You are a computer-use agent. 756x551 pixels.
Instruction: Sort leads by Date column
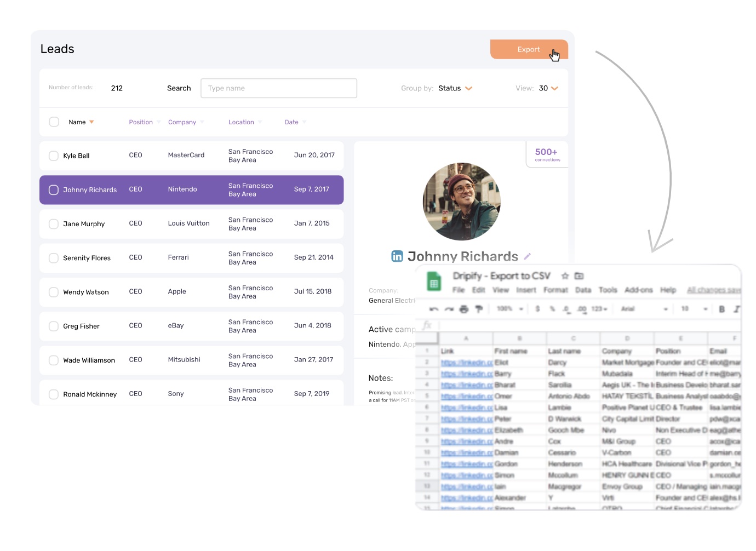pos(296,122)
